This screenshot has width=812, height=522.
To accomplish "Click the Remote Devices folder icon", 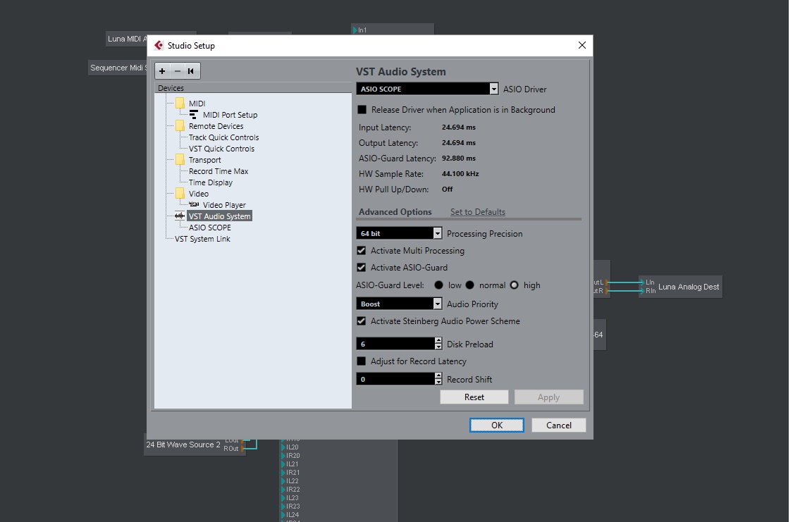I will coord(180,126).
